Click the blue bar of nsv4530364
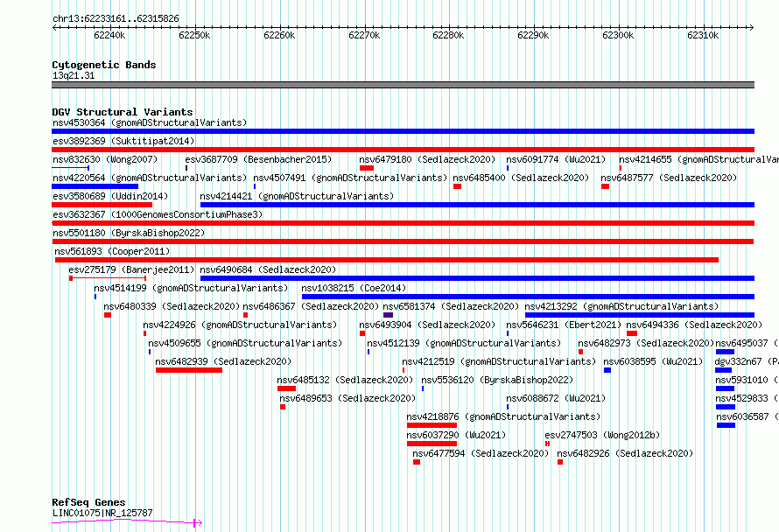 [403, 131]
